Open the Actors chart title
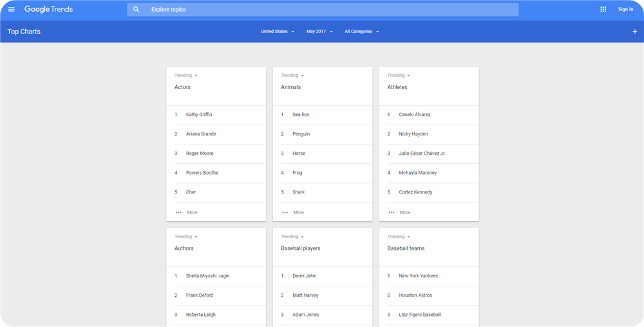This screenshot has height=327, width=644. 182,87
